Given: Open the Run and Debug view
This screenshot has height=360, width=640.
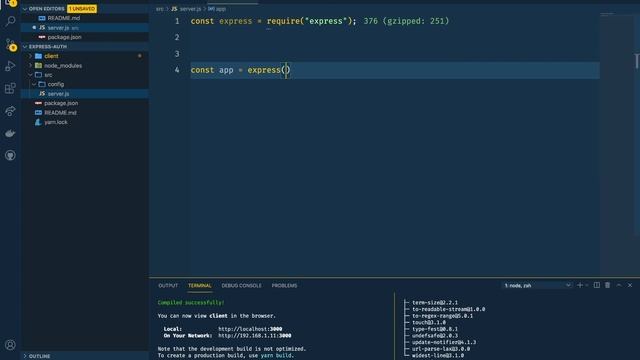Looking at the screenshot, I should pos(10,66).
